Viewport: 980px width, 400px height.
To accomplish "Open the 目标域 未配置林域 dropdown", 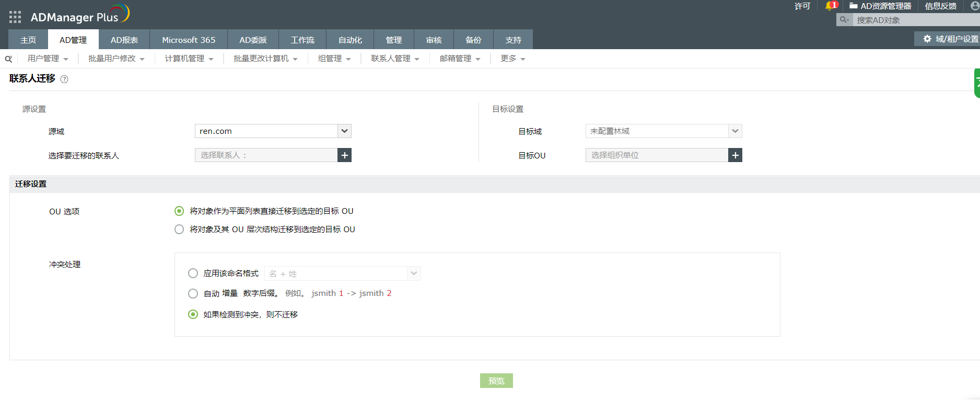I will point(664,131).
